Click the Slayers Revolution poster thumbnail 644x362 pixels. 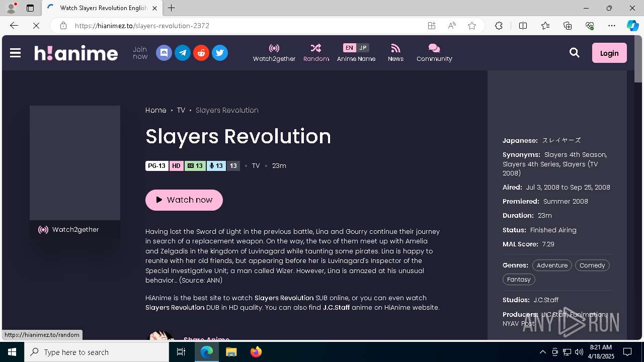(x=75, y=163)
